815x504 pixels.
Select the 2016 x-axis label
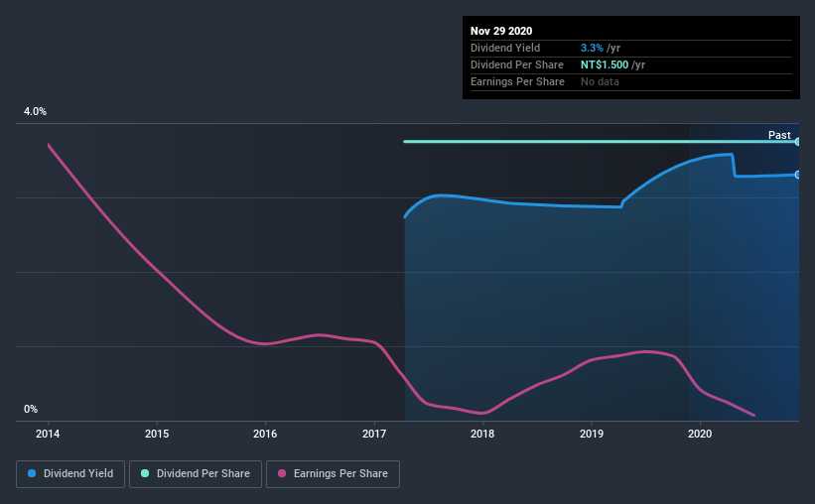(265, 434)
